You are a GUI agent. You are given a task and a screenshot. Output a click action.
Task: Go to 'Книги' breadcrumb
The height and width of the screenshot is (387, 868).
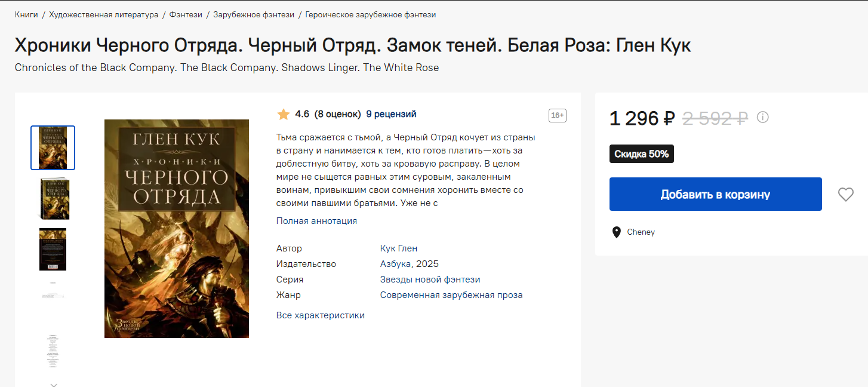coord(26,14)
